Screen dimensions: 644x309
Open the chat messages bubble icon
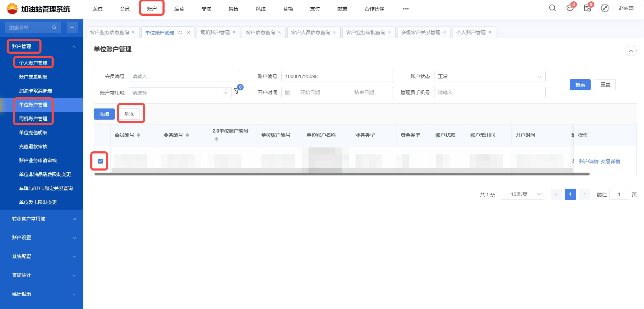[x=570, y=8]
